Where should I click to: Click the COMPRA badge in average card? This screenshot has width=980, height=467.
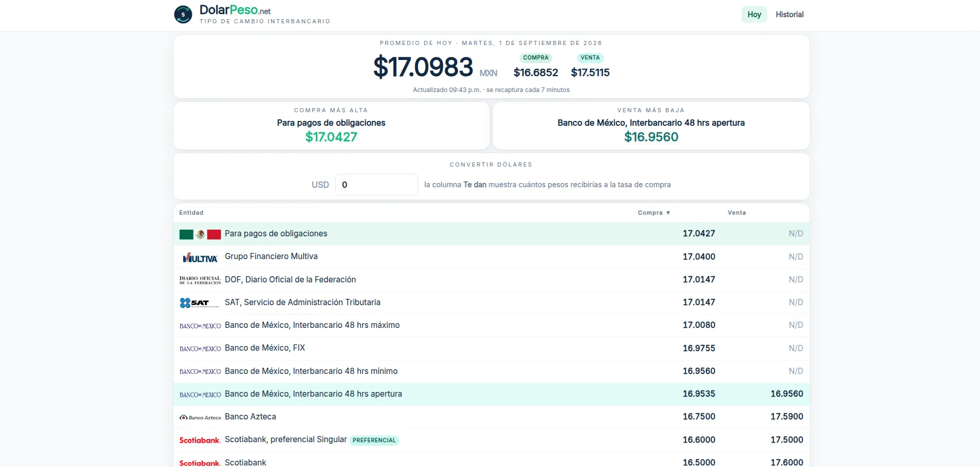536,58
